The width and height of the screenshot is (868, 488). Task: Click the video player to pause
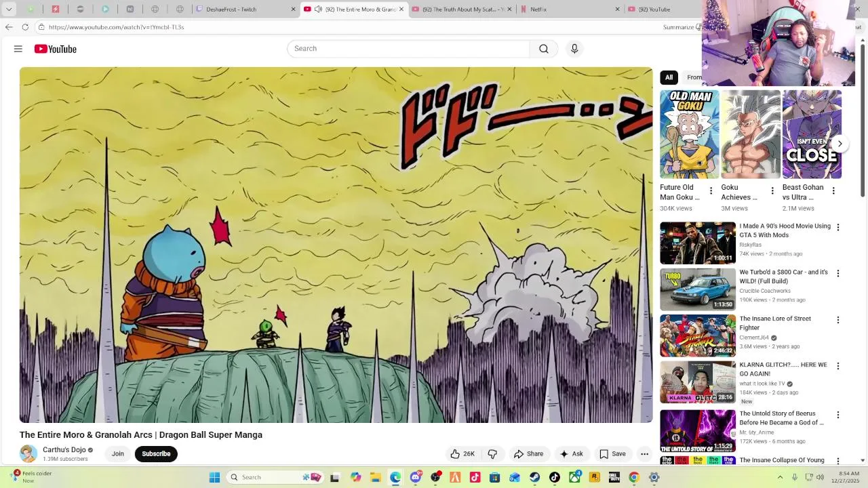pos(336,245)
